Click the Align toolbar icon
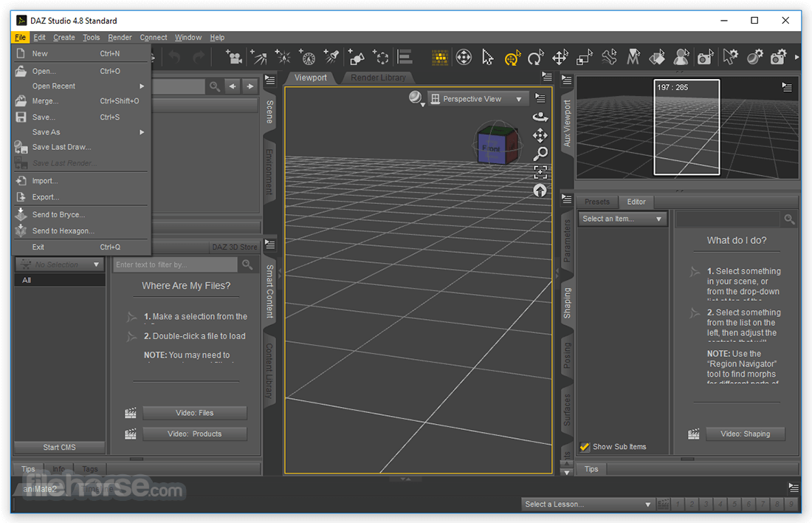Screen dimensions: 812x523 coord(405,57)
